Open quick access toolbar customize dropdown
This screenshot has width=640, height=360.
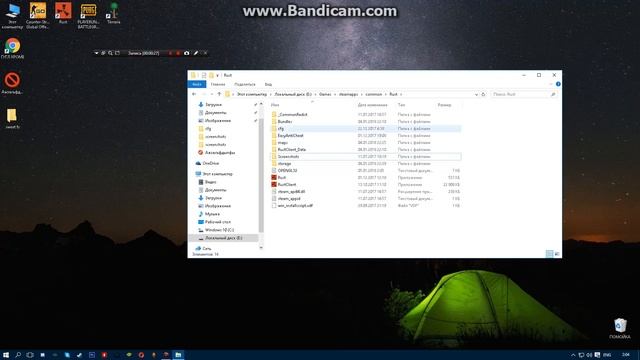tap(217, 76)
